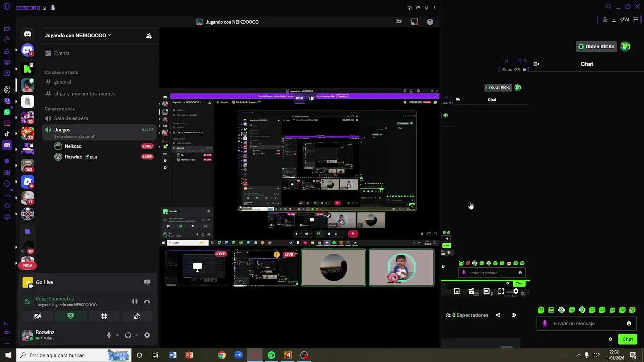Collapse the Kick chat panel arrow
644x362 pixels.
(x=536, y=64)
